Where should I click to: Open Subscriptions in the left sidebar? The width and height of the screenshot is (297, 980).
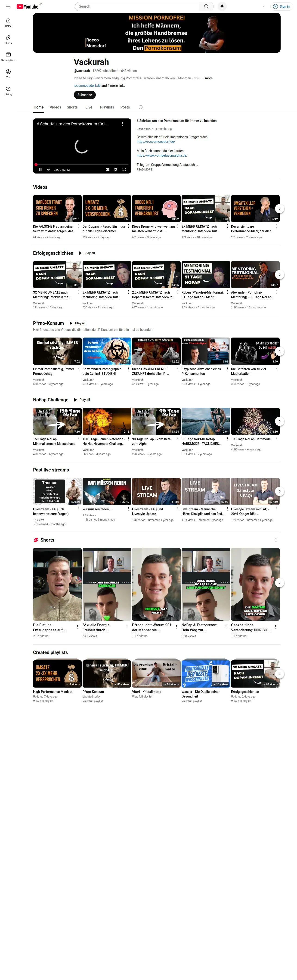8,57
